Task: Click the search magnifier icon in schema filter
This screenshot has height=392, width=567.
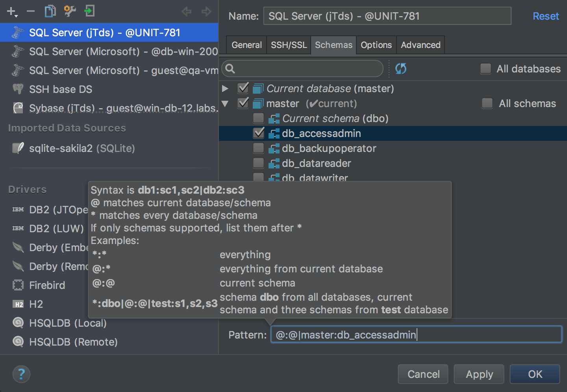Action: pos(230,69)
